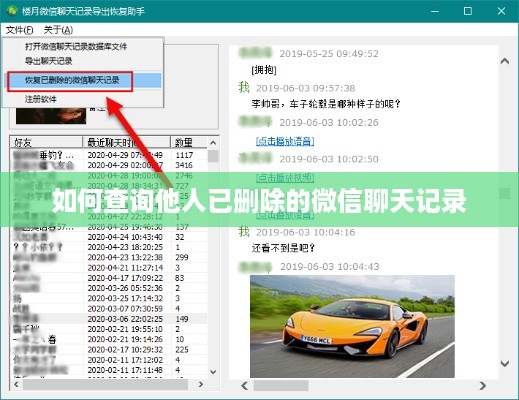Select the row dated 2020-02-17 10:29:32

coord(109,350)
